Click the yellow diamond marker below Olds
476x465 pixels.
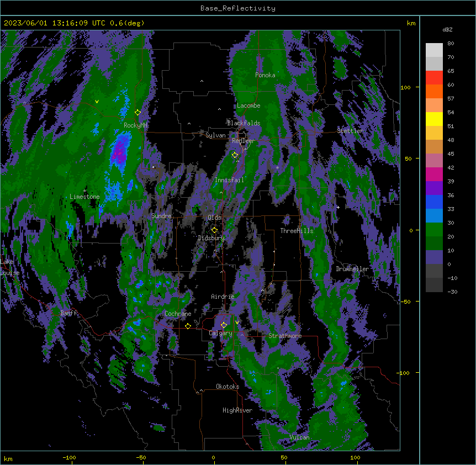[214, 230]
